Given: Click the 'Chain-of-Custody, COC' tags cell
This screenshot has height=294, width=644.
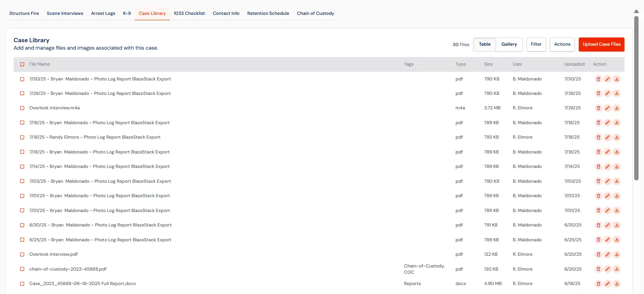Looking at the screenshot, I should 424,269.
